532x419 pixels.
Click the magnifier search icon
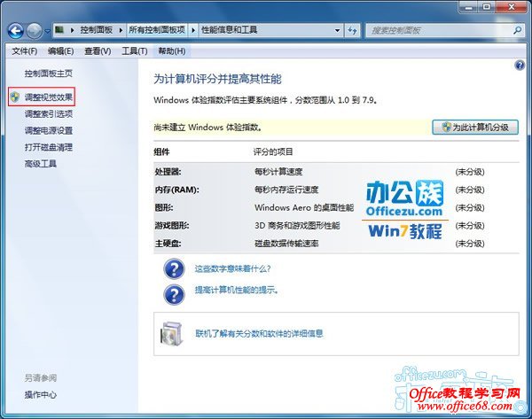518,30
